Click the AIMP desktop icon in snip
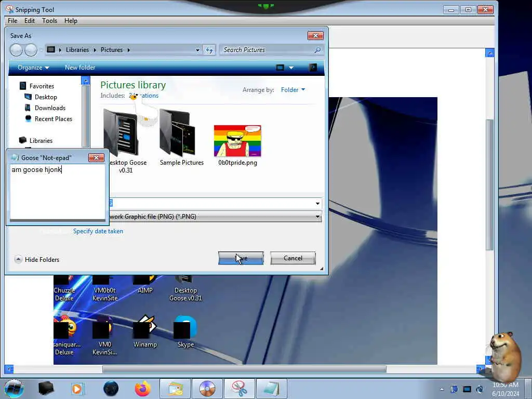 click(x=145, y=285)
